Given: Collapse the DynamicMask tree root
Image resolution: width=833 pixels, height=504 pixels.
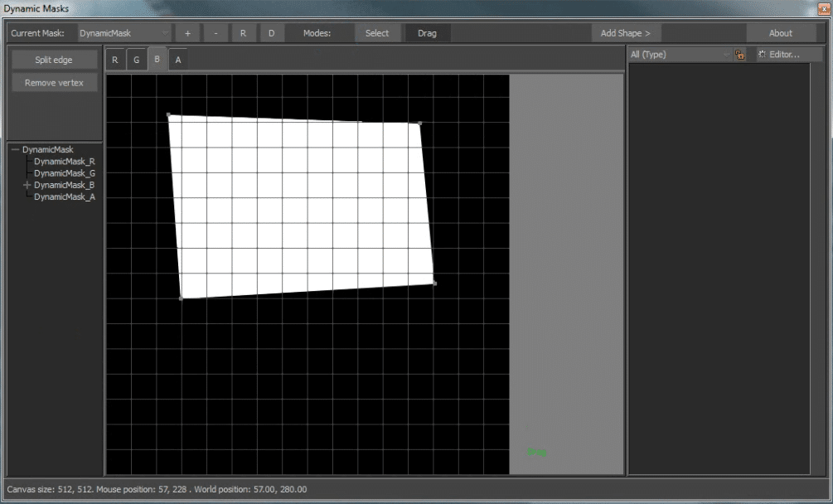Looking at the screenshot, I should pyautogui.click(x=16, y=150).
